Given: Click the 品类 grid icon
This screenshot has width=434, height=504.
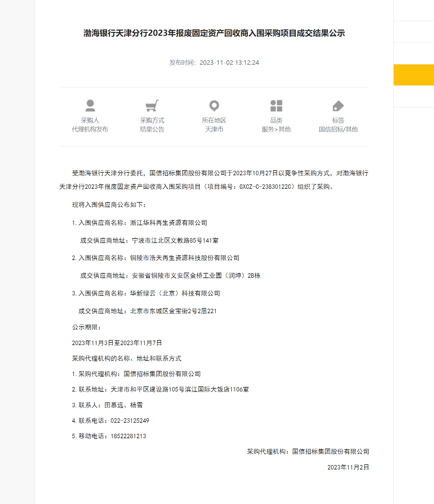Looking at the screenshot, I should tap(276, 106).
